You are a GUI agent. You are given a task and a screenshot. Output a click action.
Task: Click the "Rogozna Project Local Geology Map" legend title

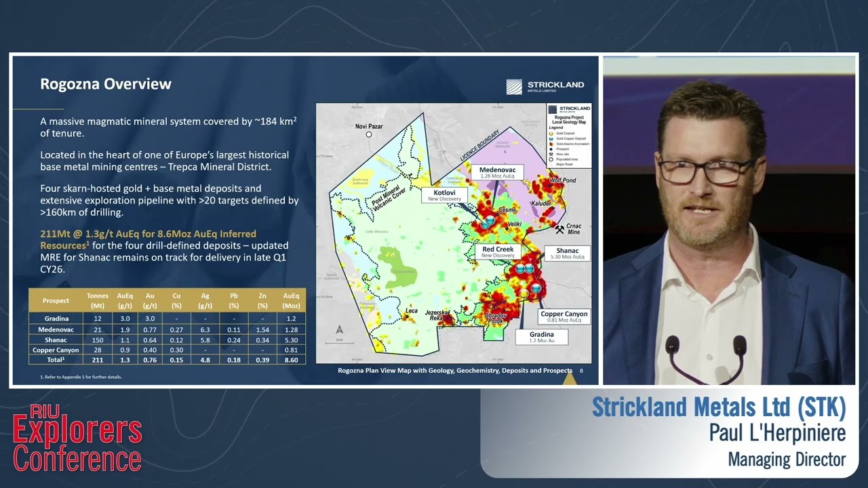569,119
